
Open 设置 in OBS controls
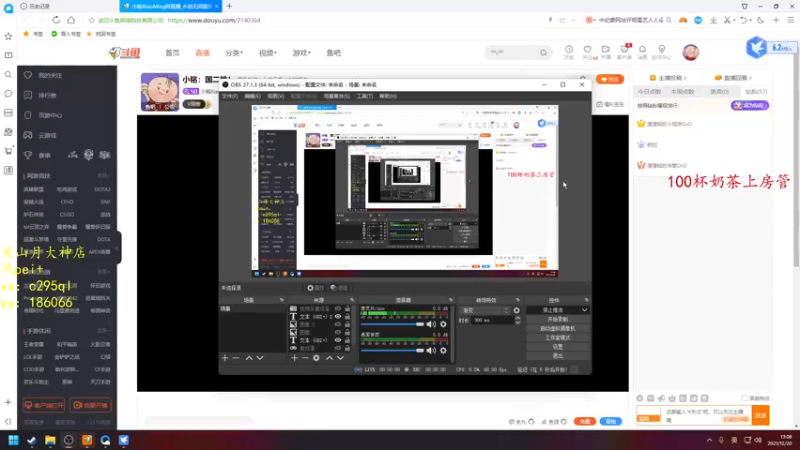(x=558, y=346)
